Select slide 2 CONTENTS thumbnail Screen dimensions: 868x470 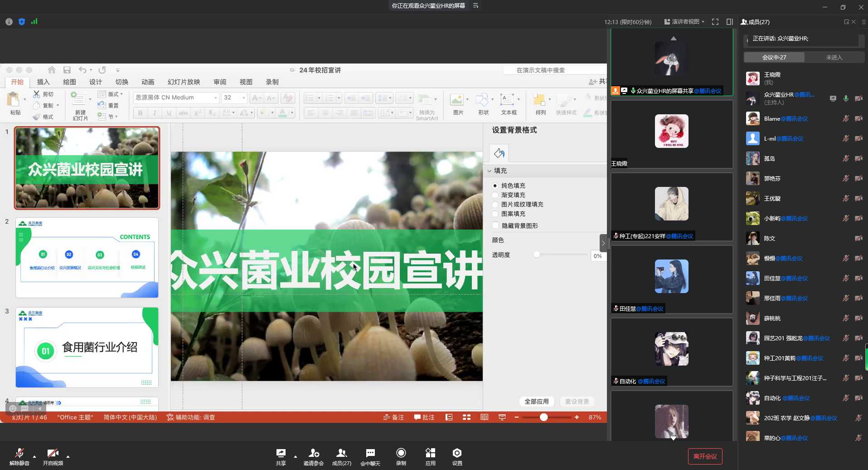coord(87,258)
